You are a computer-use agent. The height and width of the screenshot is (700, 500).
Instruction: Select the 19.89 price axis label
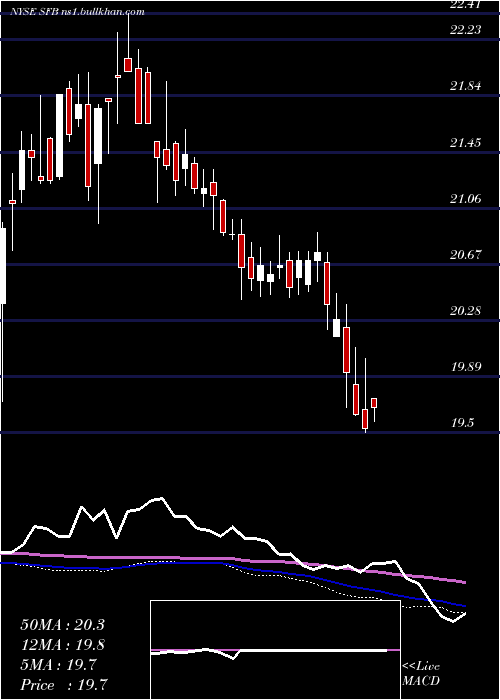tap(466, 367)
